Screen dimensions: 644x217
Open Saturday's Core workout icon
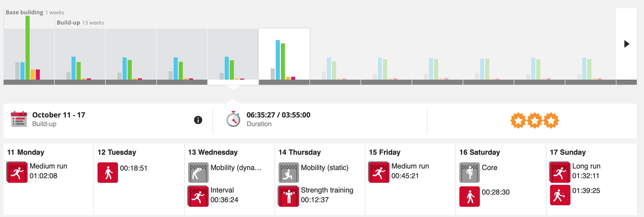(469, 173)
